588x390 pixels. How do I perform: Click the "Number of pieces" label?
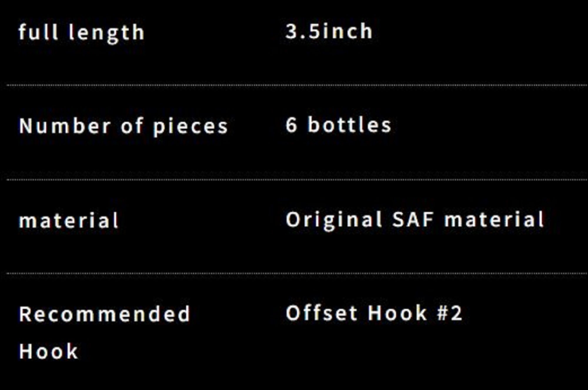click(x=123, y=126)
